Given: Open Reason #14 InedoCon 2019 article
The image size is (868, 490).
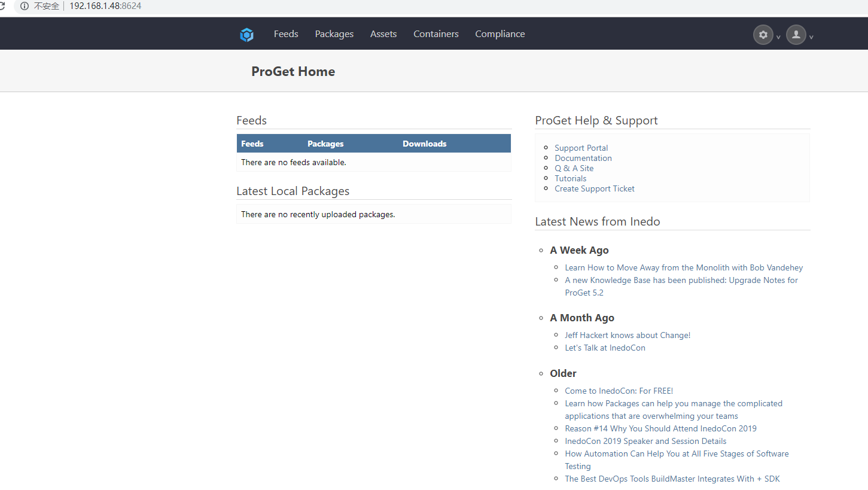Looking at the screenshot, I should 660,428.
